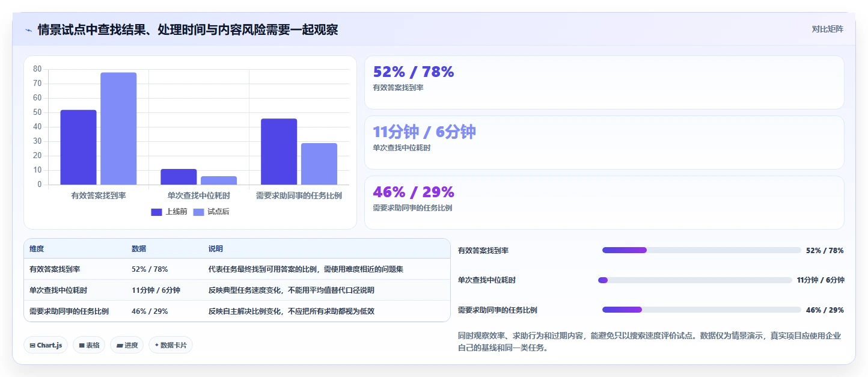Click description starting 反映典型任务速度变化
This screenshot has width=868, height=377.
click(x=292, y=290)
